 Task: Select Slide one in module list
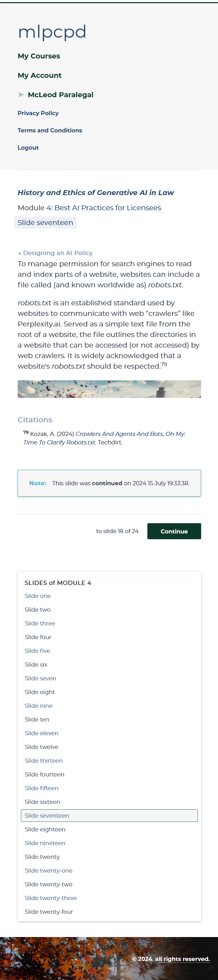pyautogui.click(x=38, y=596)
